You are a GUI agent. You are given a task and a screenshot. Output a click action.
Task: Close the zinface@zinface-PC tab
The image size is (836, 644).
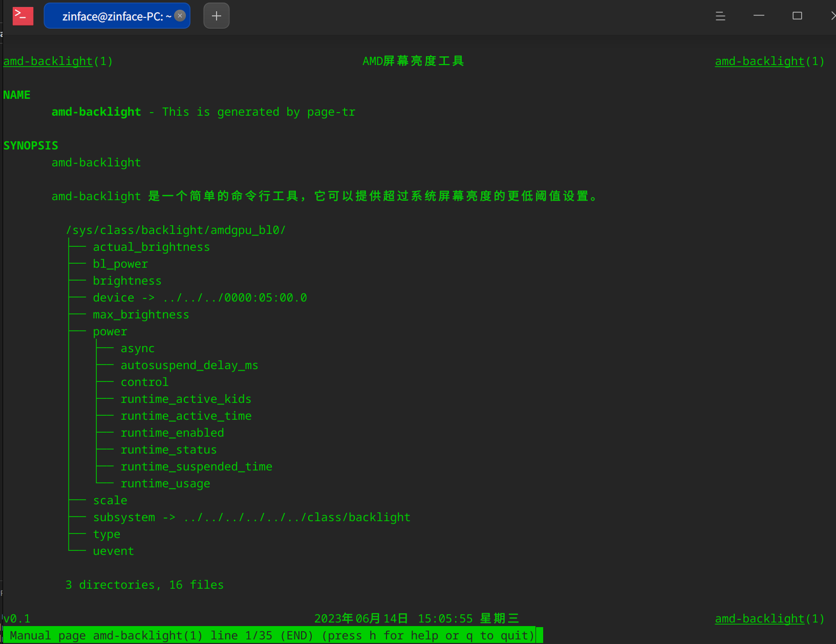pyautogui.click(x=180, y=16)
